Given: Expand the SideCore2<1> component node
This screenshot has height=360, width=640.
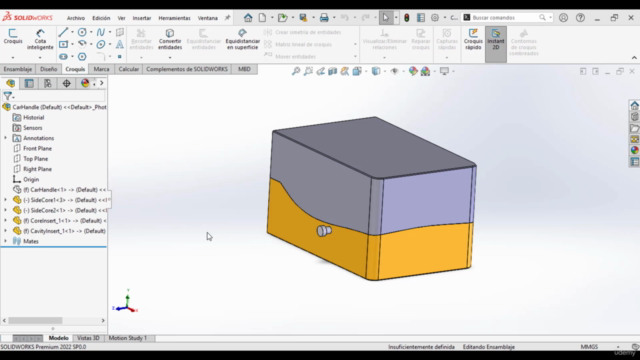Looking at the screenshot, I should [x=5, y=210].
